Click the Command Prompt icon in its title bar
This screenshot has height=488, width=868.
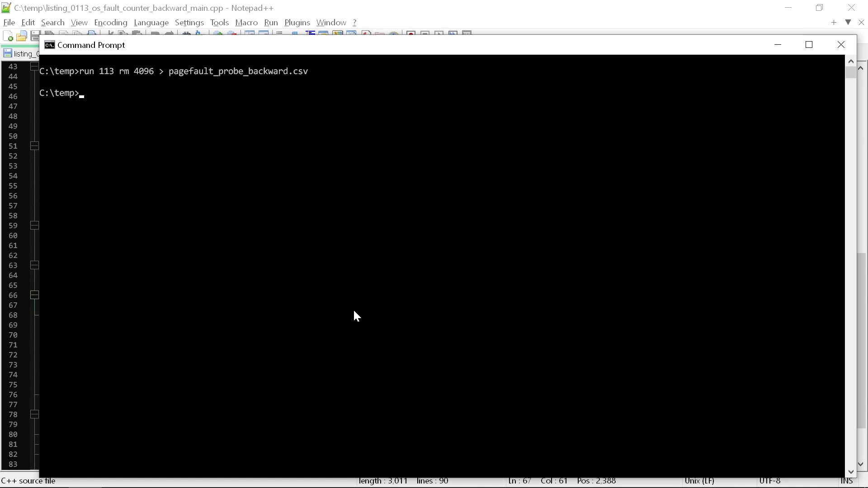(49, 45)
